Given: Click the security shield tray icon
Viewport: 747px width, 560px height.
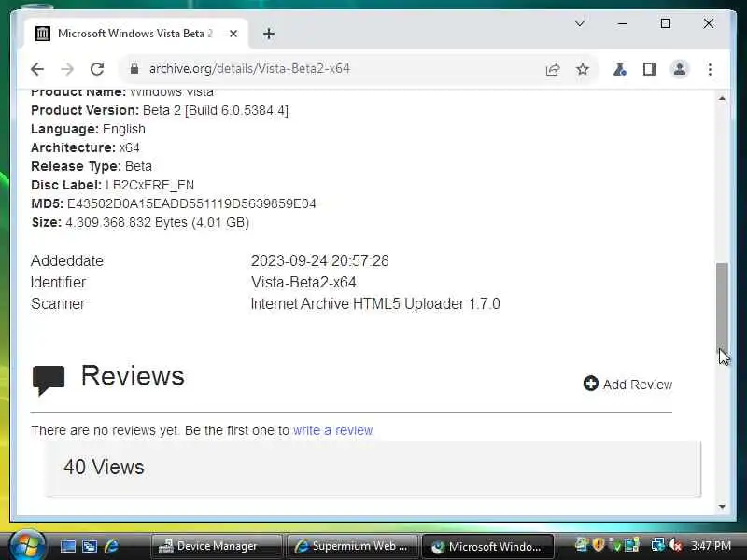Looking at the screenshot, I should click(599, 544).
